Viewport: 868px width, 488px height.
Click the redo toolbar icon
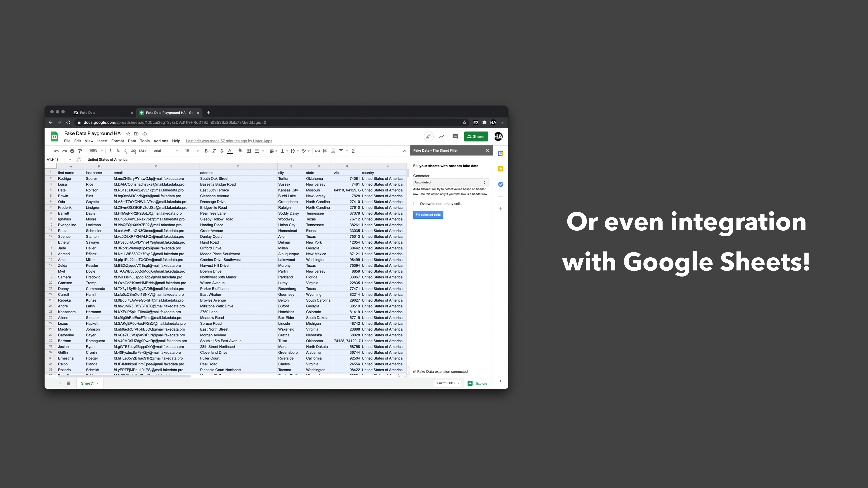[64, 151]
